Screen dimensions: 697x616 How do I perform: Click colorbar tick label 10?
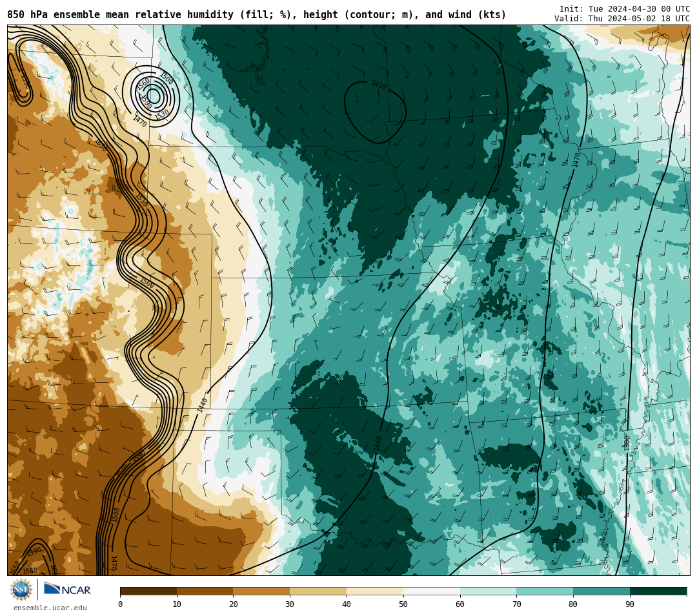coord(177,604)
